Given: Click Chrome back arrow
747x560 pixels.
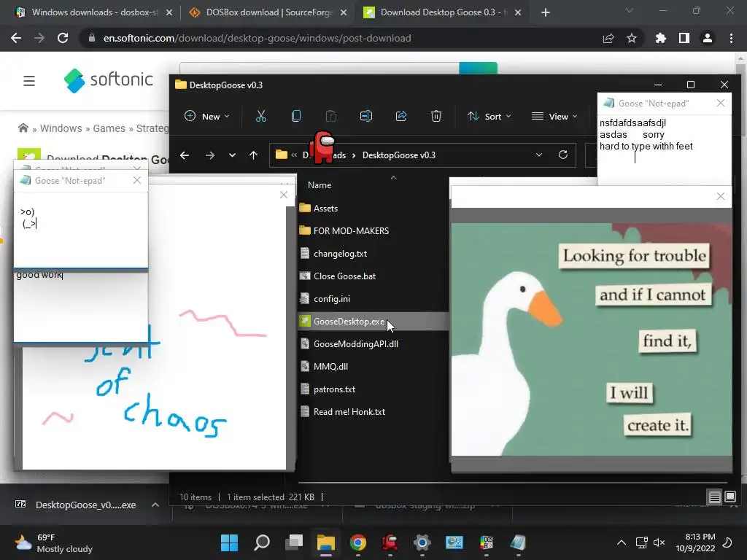Looking at the screenshot, I should (16, 38).
